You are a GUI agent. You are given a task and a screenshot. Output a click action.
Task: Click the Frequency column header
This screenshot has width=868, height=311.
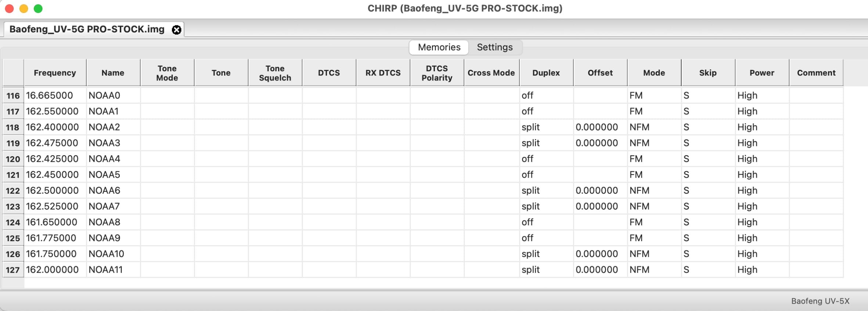(x=55, y=73)
